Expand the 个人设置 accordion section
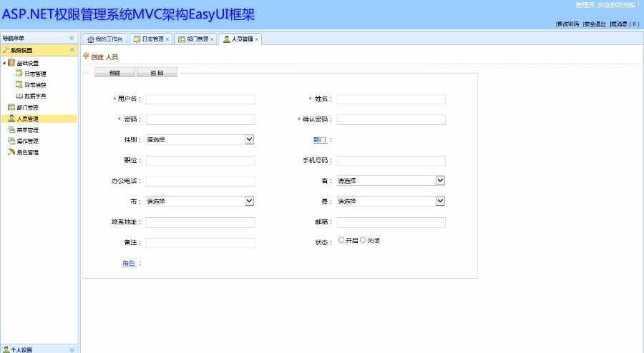Image resolution: width=644 pixels, height=353 pixels. tap(72, 349)
